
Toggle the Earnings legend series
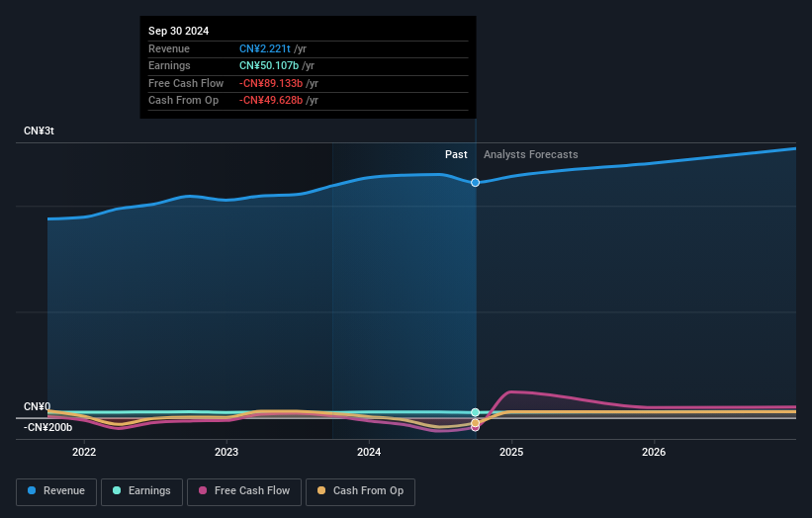[x=141, y=491]
